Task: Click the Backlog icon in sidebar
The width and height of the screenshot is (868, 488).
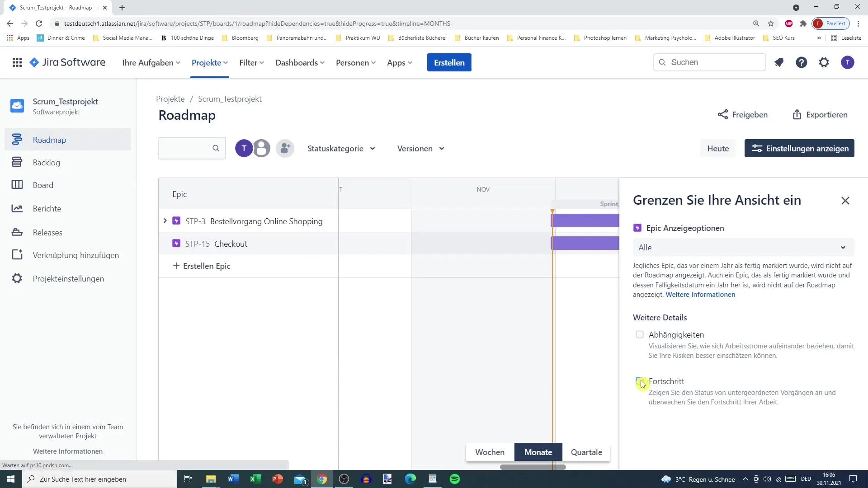Action: (17, 162)
